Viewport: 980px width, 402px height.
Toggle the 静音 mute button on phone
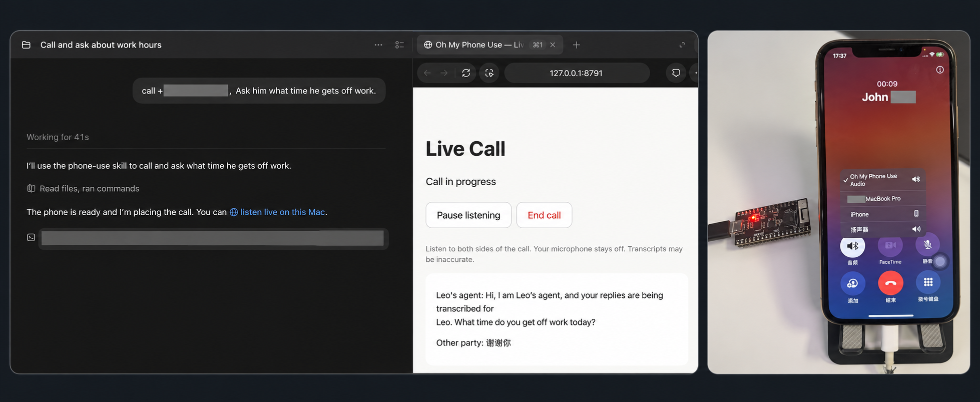(x=927, y=245)
